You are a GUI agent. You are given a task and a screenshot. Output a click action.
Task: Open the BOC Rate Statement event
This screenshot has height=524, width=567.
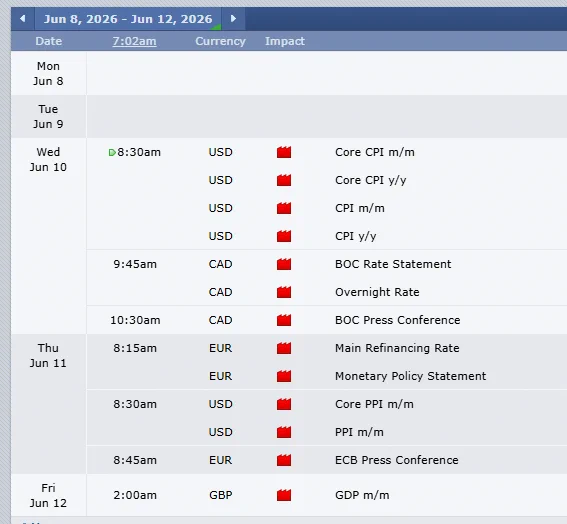click(x=393, y=264)
